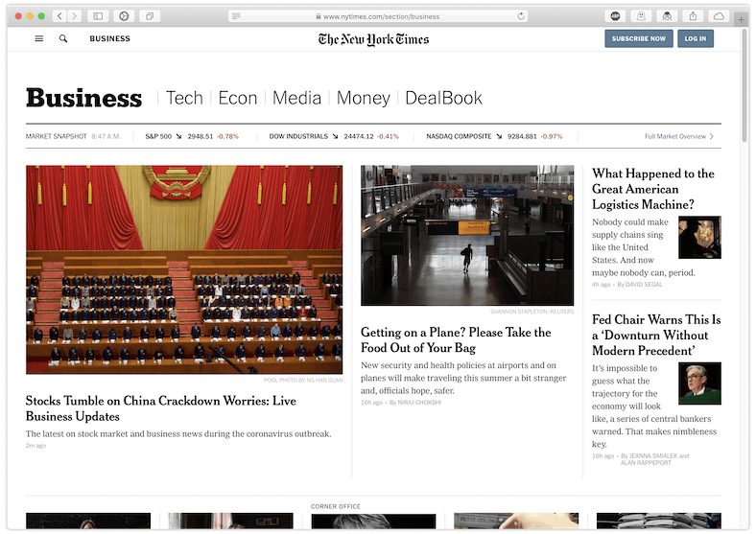
Task: Open the Share toolbar icon
Action: pyautogui.click(x=693, y=16)
